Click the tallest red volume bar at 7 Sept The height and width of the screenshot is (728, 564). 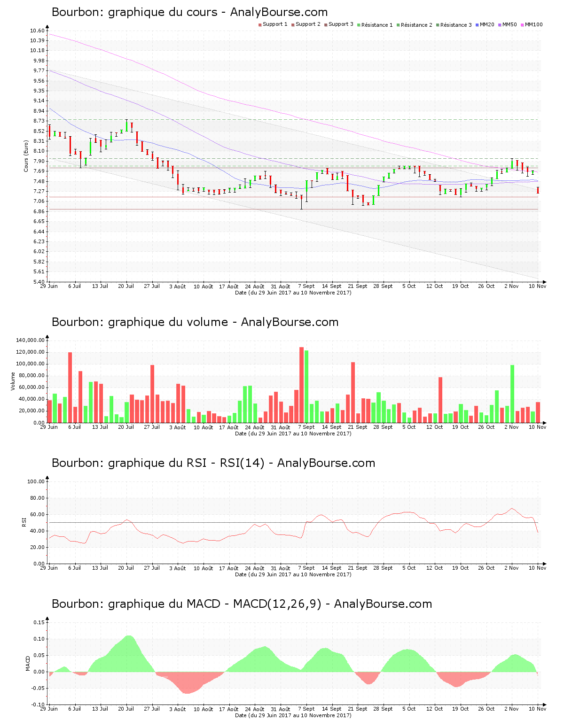(x=301, y=385)
